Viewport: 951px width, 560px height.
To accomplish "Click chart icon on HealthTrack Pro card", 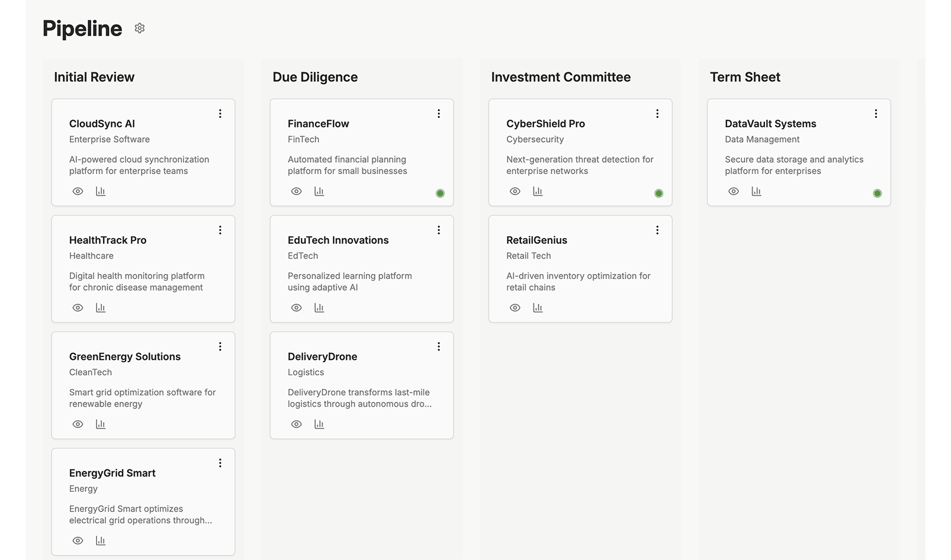I will tap(101, 308).
